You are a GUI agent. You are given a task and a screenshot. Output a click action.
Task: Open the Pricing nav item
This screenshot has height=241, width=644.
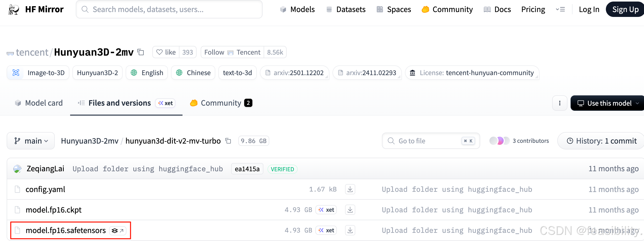click(x=533, y=9)
